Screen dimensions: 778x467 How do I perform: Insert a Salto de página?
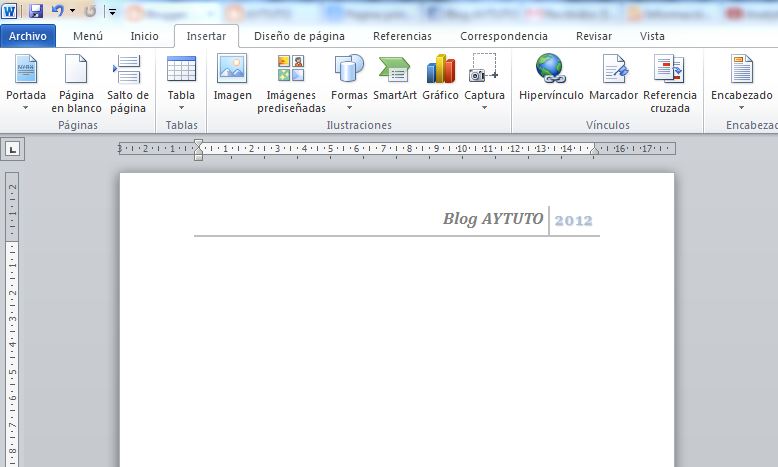coord(128,83)
